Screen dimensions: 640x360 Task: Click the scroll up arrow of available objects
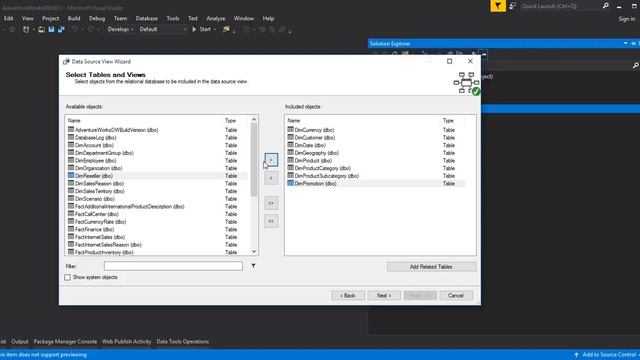coord(254,120)
